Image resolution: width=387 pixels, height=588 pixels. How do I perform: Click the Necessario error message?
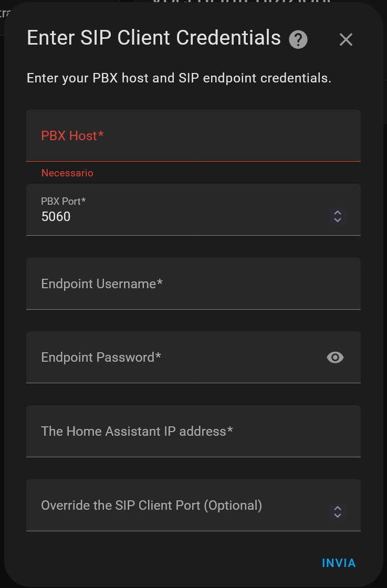(x=67, y=173)
